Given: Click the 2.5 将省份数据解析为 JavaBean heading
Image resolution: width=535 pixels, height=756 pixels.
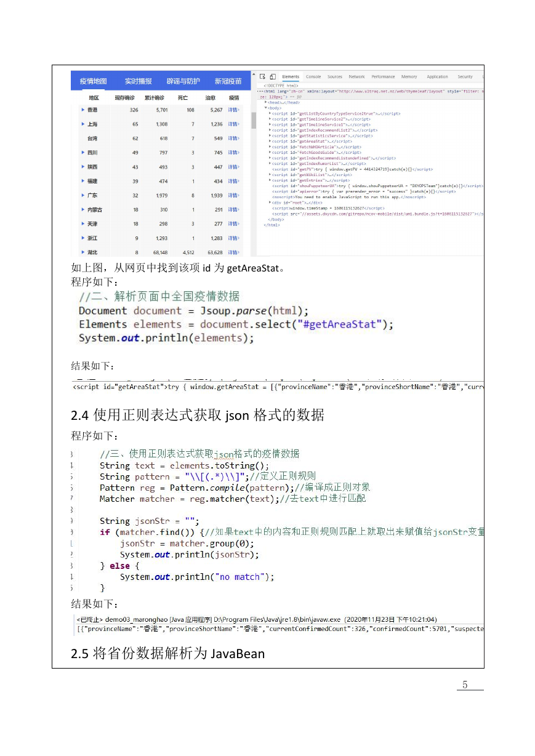Looking at the screenshot, I should point(168,653).
